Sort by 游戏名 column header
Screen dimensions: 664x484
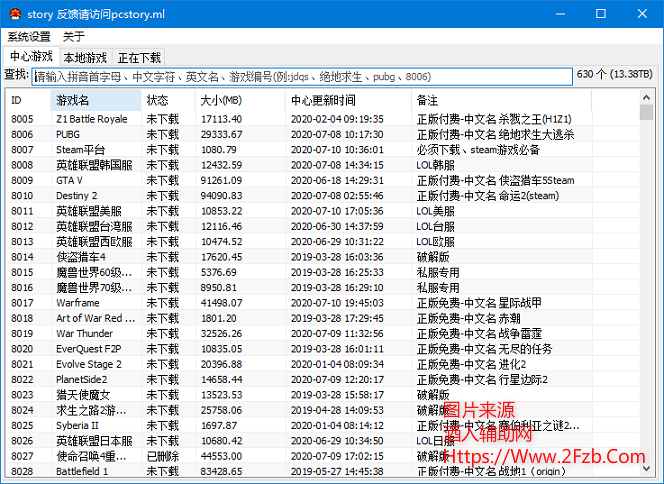click(x=96, y=100)
